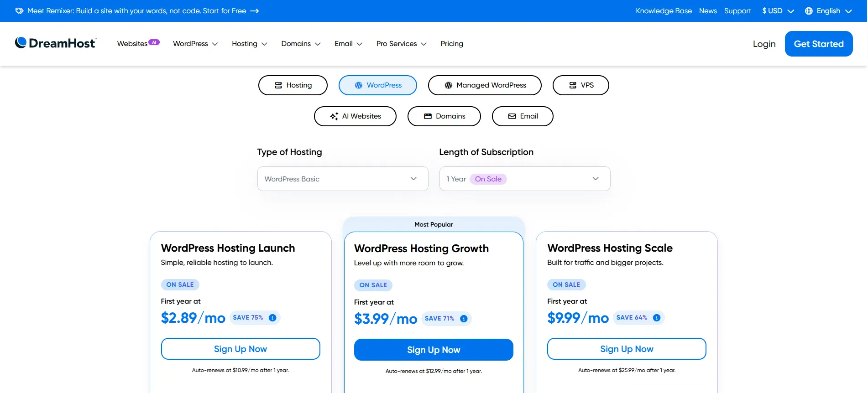Go to Pricing in navigation bar

(452, 44)
